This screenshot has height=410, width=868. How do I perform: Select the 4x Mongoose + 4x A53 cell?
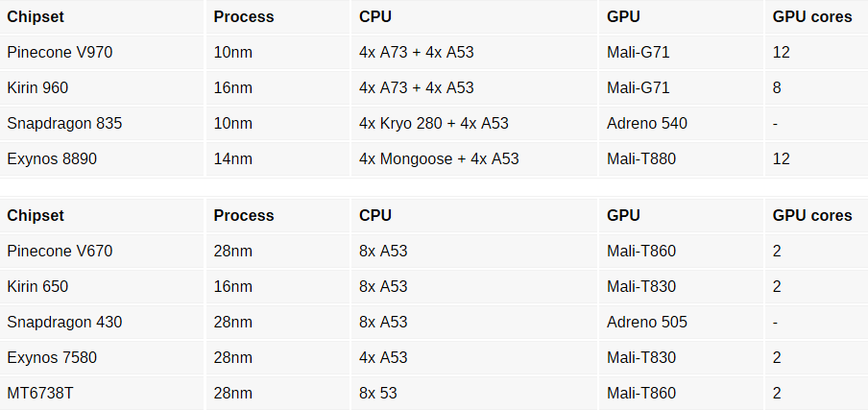pyautogui.click(x=474, y=158)
